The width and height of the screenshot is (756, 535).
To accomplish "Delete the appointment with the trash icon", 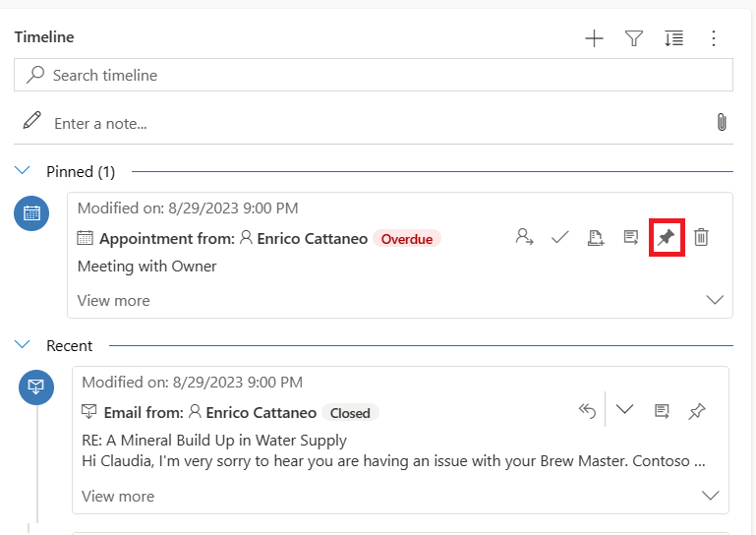I will click(701, 237).
